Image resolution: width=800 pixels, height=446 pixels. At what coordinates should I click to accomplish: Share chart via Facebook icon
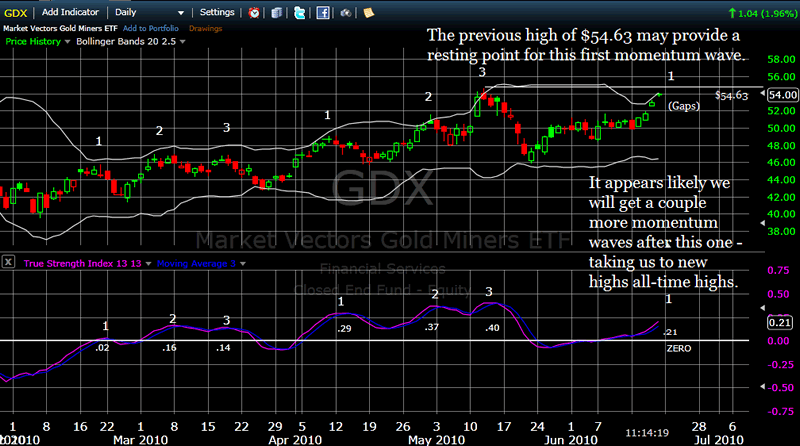325,13
